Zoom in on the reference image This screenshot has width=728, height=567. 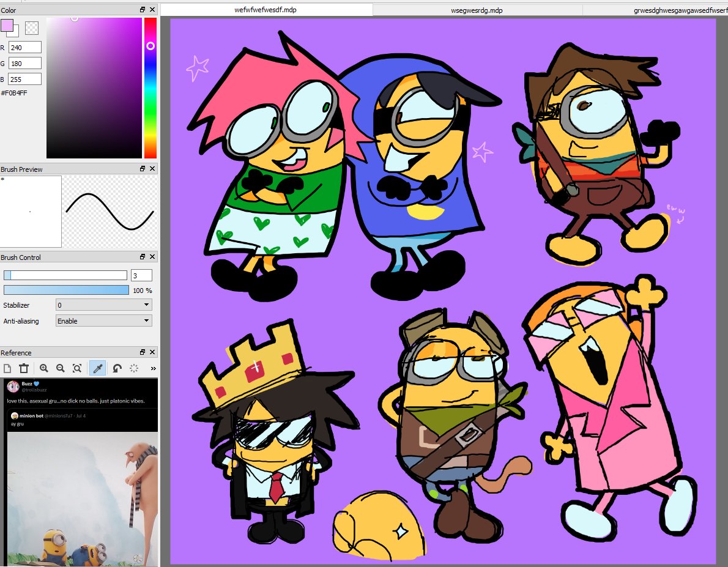click(x=43, y=368)
